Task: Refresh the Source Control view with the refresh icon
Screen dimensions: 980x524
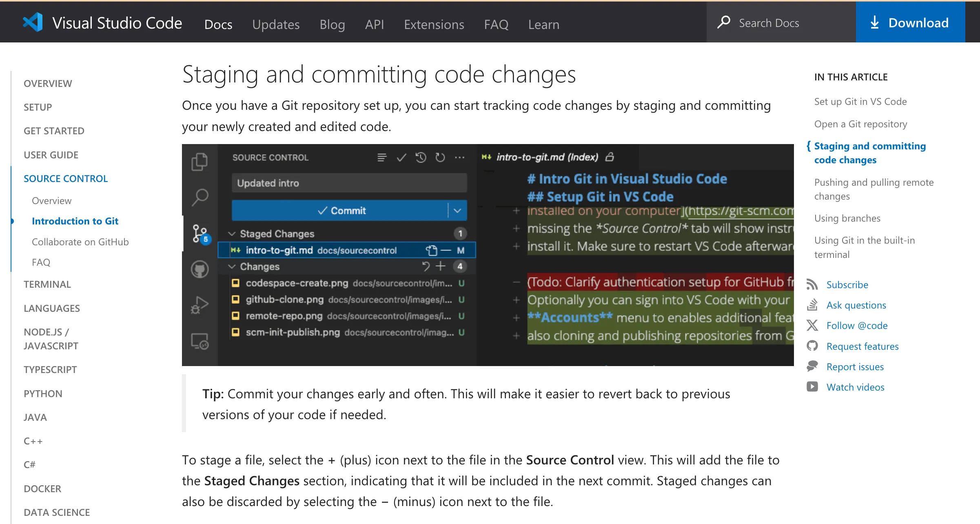Action: click(x=440, y=158)
